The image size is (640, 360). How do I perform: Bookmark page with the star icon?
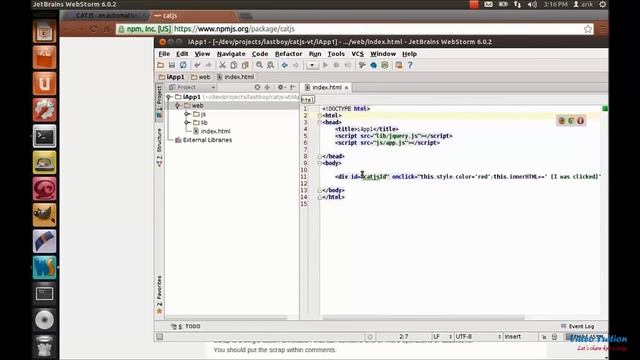click(588, 29)
